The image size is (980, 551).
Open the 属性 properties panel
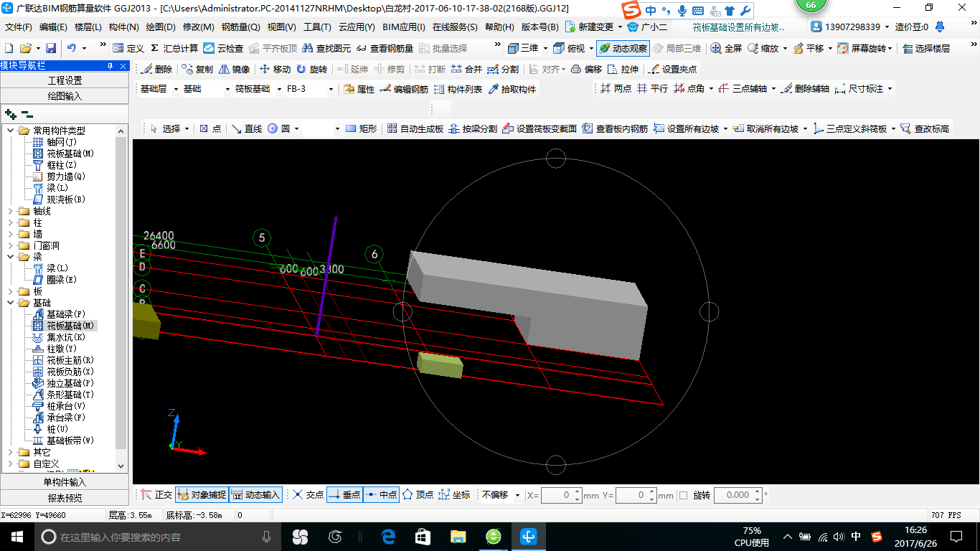359,89
